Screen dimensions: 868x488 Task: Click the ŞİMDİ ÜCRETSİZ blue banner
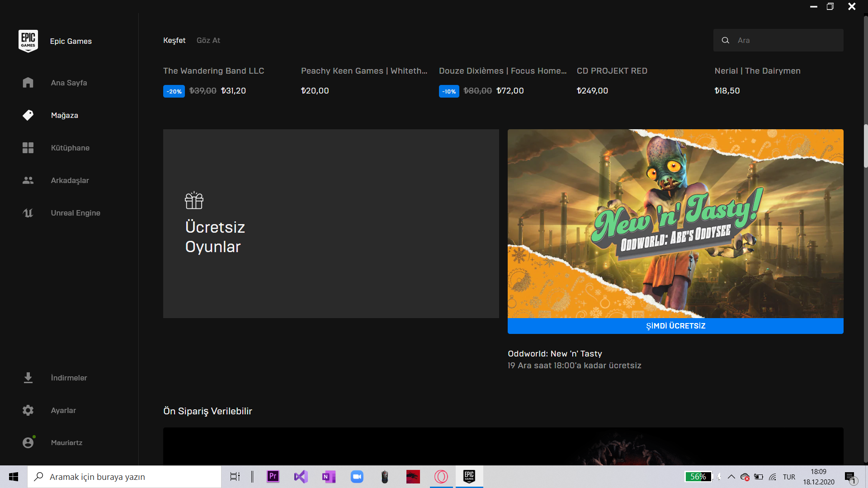675,326
